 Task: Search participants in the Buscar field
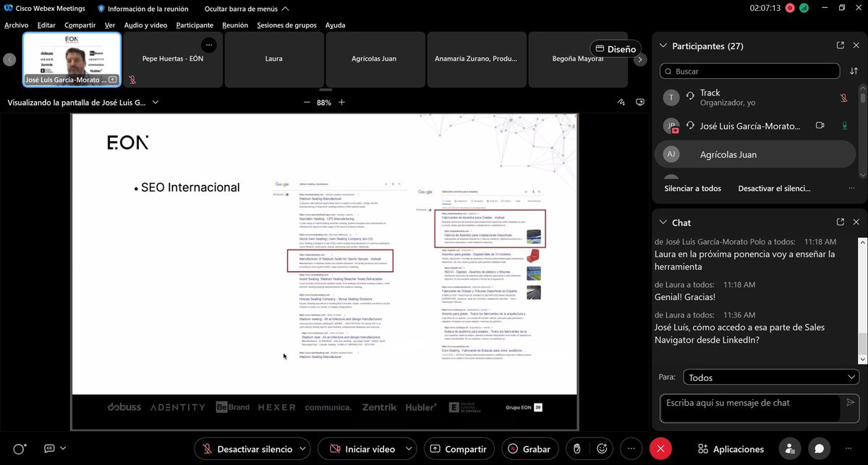click(750, 72)
